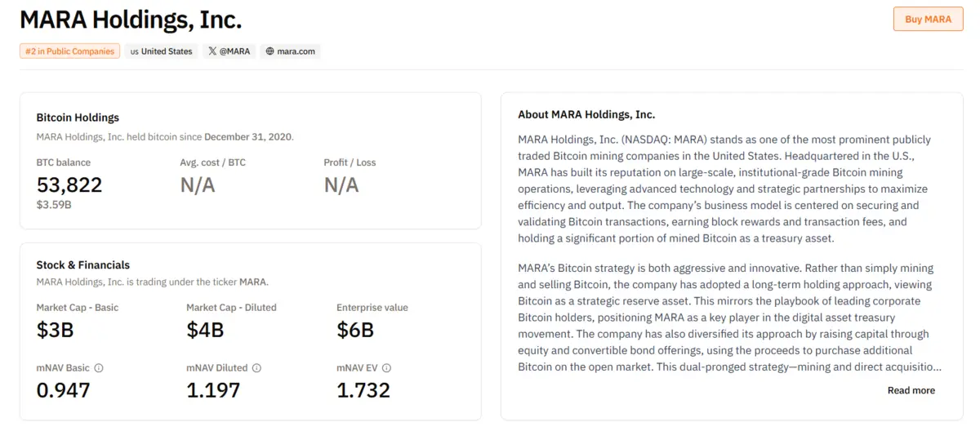Image resolution: width=980 pixels, height=440 pixels.
Task: Click the US flag icon in United States tag
Action: 134,51
